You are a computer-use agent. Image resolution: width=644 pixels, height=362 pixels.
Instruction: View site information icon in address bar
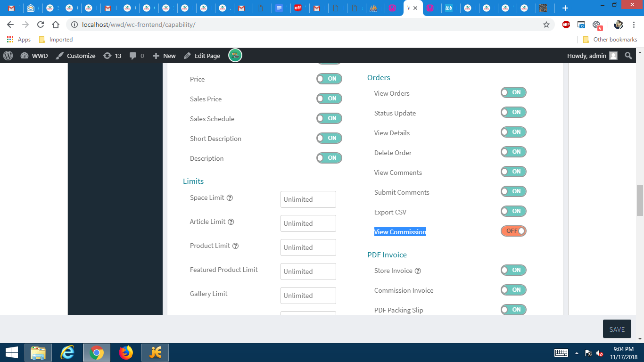pos(74,25)
